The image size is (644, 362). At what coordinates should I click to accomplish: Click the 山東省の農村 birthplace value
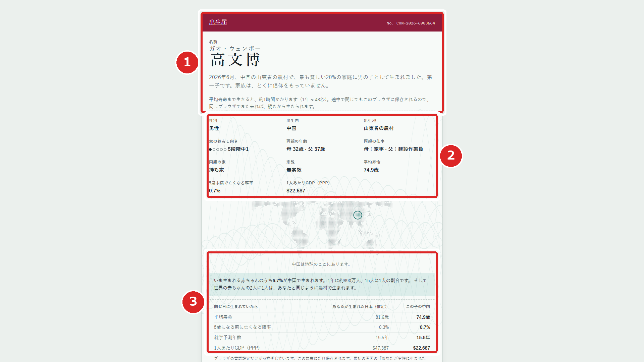[x=379, y=128]
